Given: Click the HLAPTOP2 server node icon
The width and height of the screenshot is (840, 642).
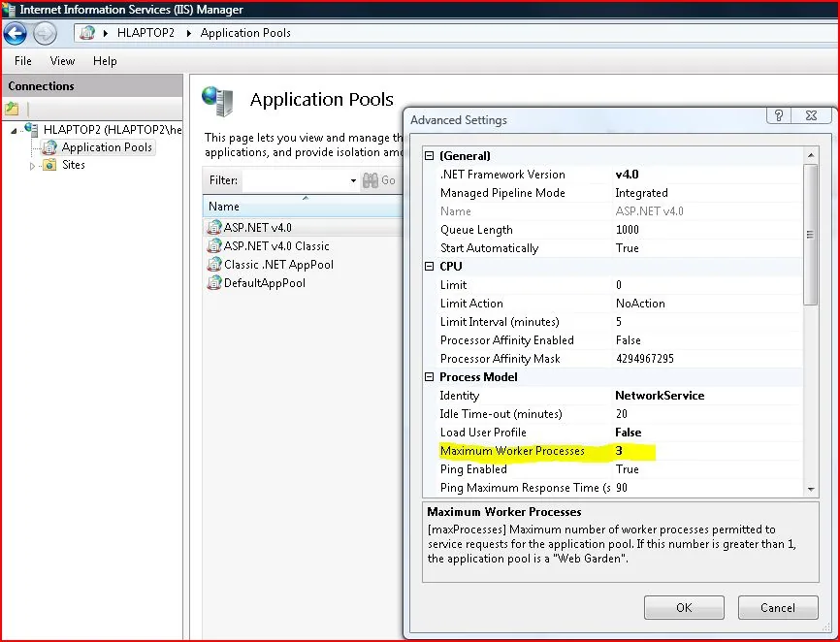Looking at the screenshot, I should click(32, 129).
